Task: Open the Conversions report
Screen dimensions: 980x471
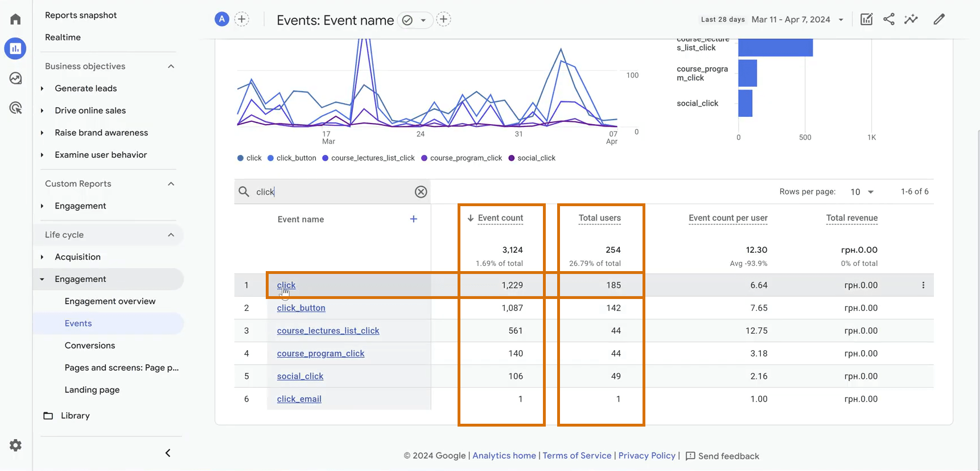Action: [x=90, y=346]
